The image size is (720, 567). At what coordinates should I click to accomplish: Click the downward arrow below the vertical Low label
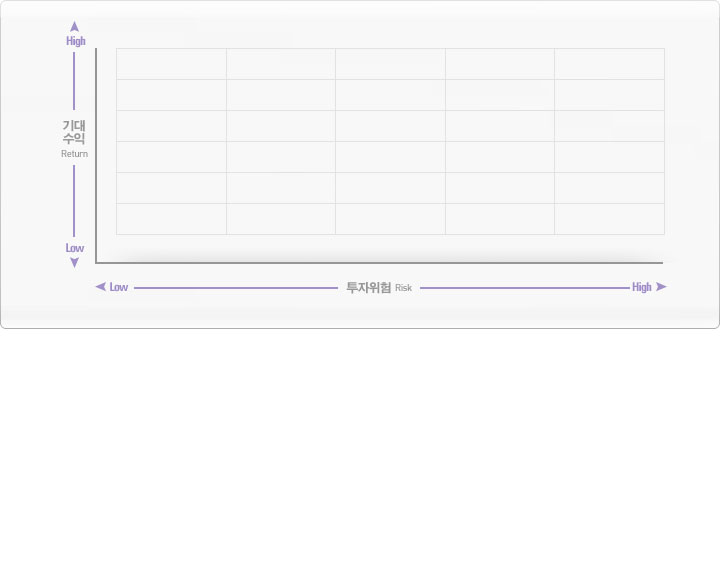pyautogui.click(x=74, y=263)
